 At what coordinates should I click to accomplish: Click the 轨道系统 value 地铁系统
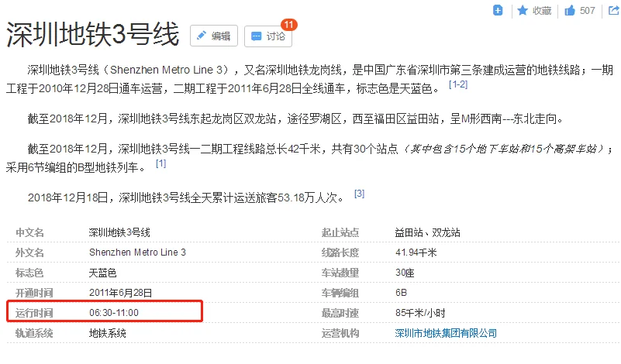(107, 333)
